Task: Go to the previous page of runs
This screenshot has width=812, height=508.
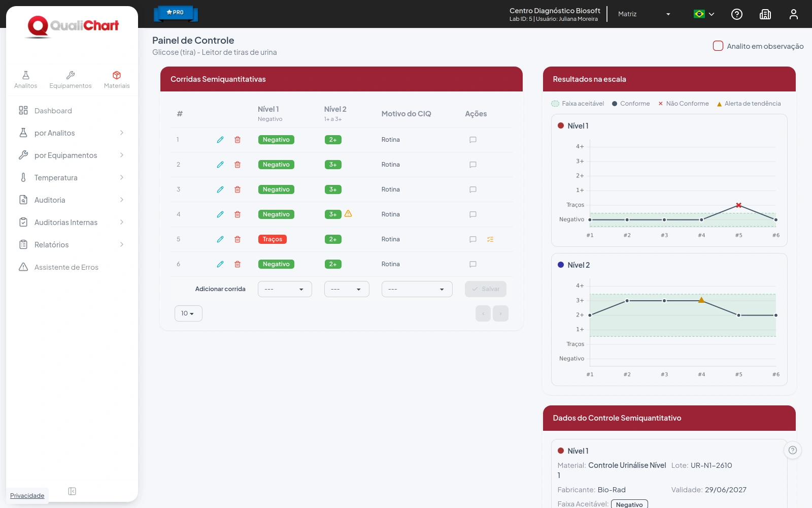Action: (483, 313)
